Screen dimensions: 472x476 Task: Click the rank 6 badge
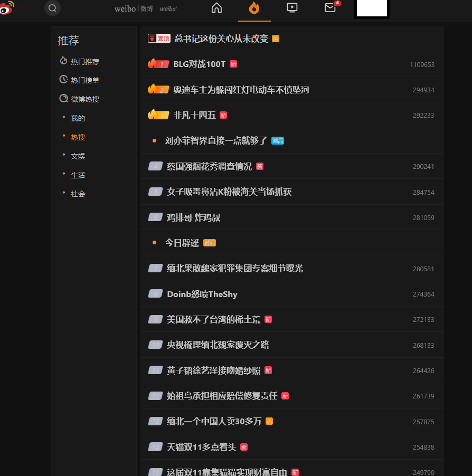coord(156,217)
